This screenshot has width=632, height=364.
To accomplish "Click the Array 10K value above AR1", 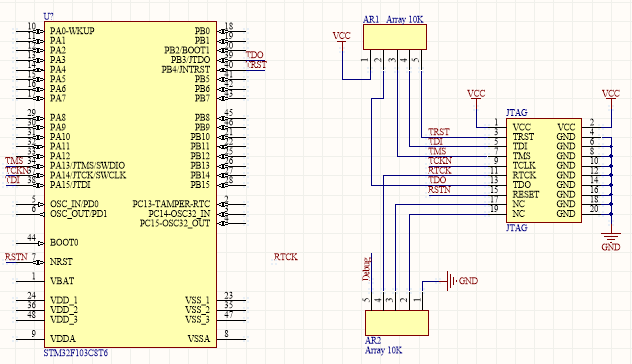I will 405,19.
